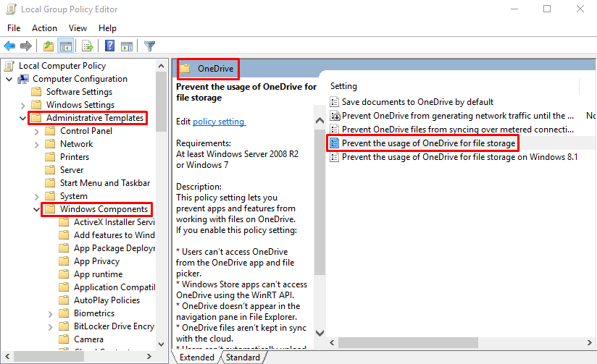Select App runtime tree item
This screenshot has height=364, width=597.
point(99,274)
